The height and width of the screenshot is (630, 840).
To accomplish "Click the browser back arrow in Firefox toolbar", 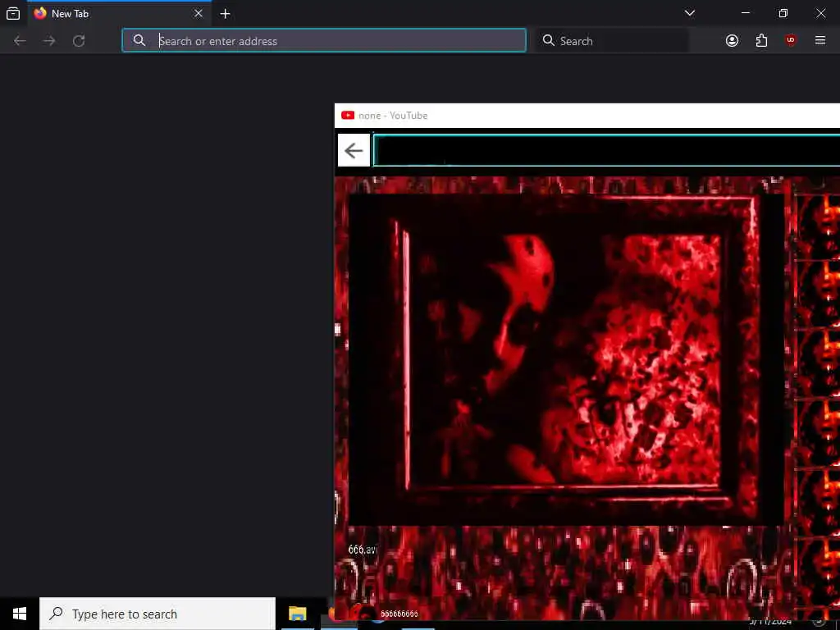I will click(x=20, y=41).
